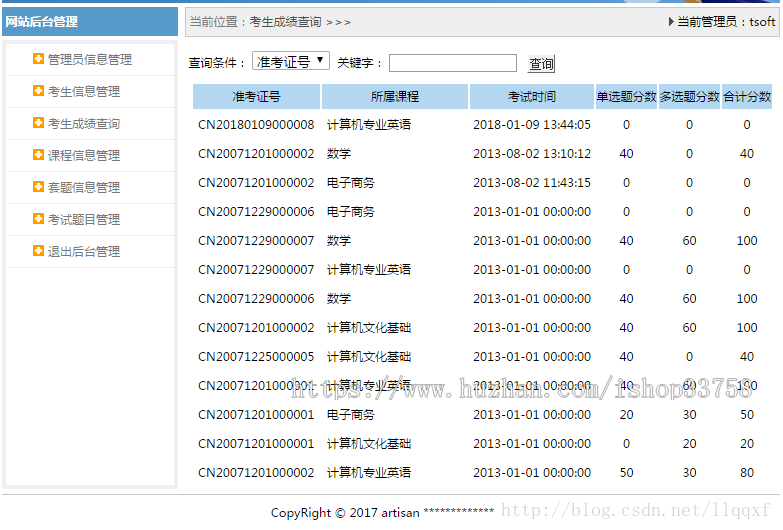Click exam time 2013-08-02 11:43:15

click(x=532, y=182)
